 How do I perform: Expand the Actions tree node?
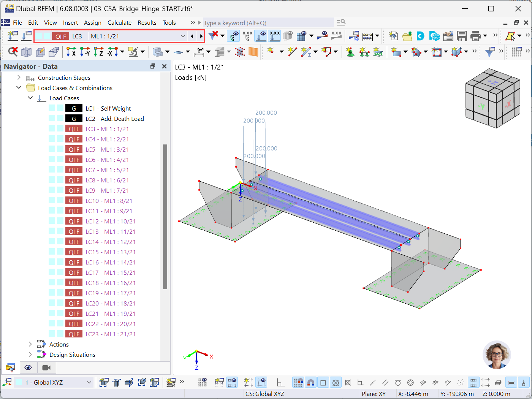pyautogui.click(x=30, y=344)
